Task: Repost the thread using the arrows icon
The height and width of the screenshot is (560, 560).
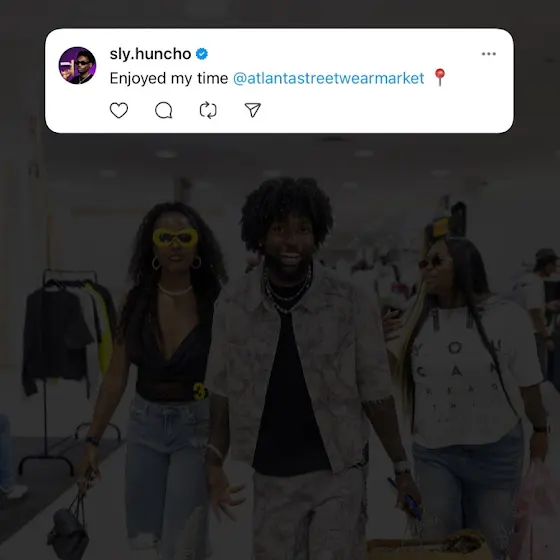Action: (208, 110)
